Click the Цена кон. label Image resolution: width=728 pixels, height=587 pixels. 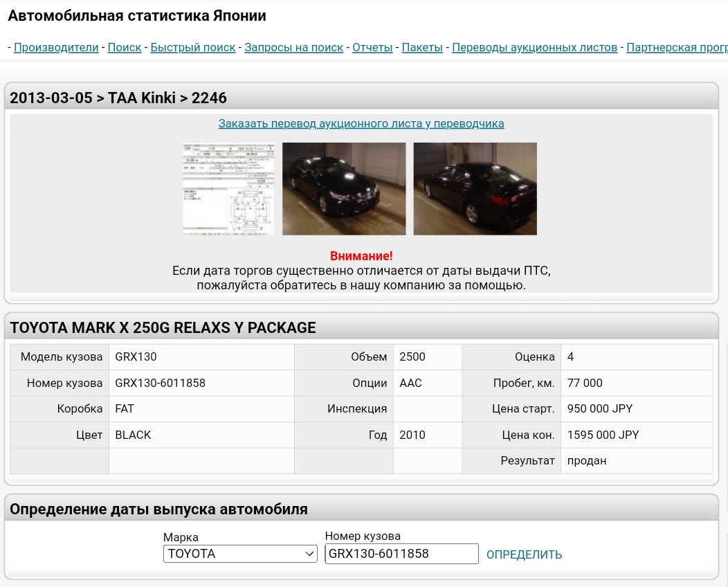[x=529, y=435]
